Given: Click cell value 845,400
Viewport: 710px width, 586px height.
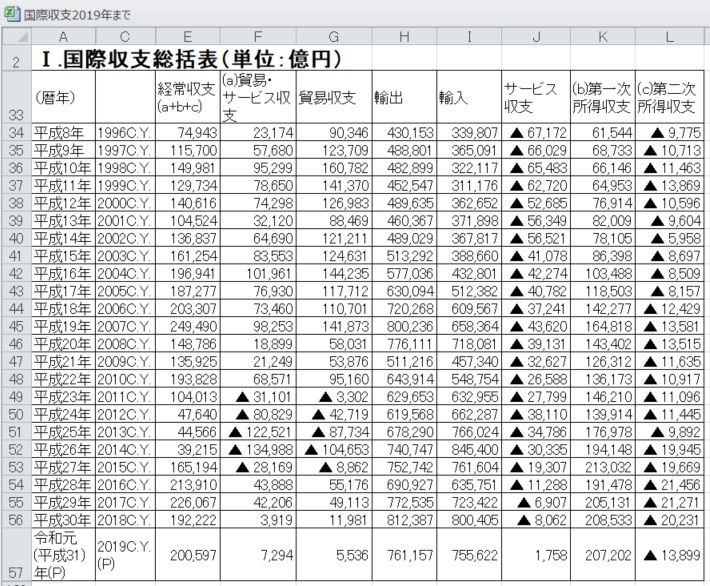Looking at the screenshot, I should point(469,450).
